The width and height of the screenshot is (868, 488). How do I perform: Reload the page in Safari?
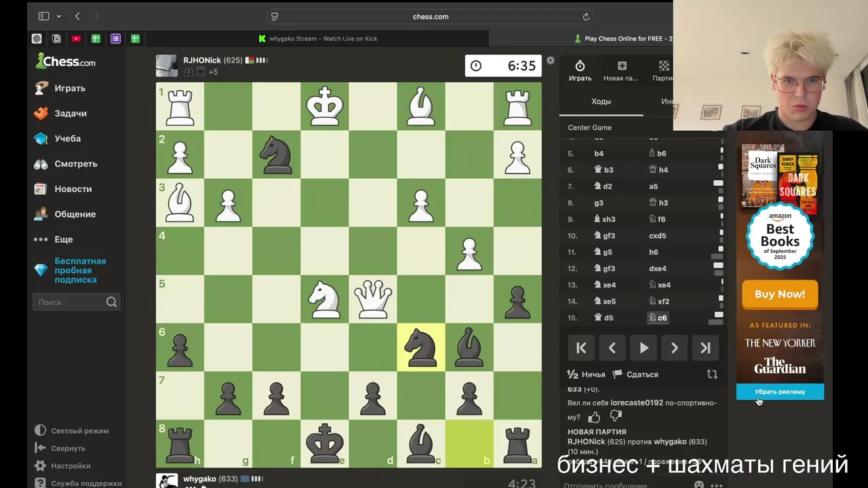[586, 16]
